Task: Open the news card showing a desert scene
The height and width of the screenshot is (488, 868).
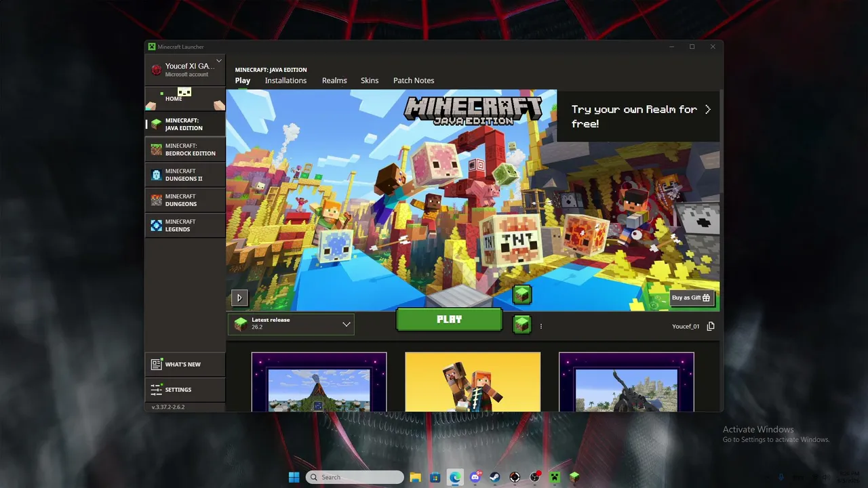Action: [x=627, y=382]
